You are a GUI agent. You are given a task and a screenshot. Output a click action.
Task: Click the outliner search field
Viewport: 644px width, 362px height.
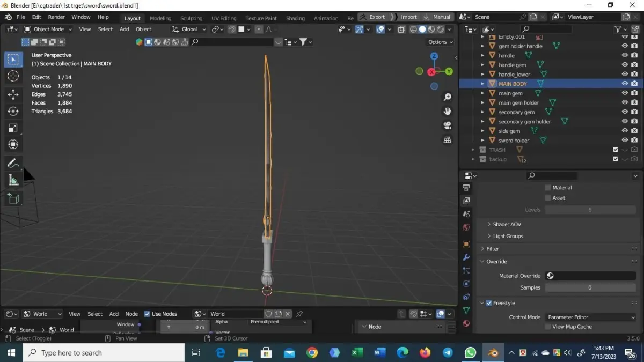[x=546, y=29]
